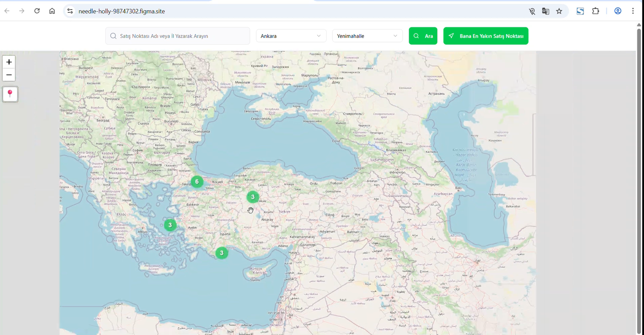644x335 pixels.
Task: Expand the Yenimahalle district dropdown
Action: tap(368, 36)
